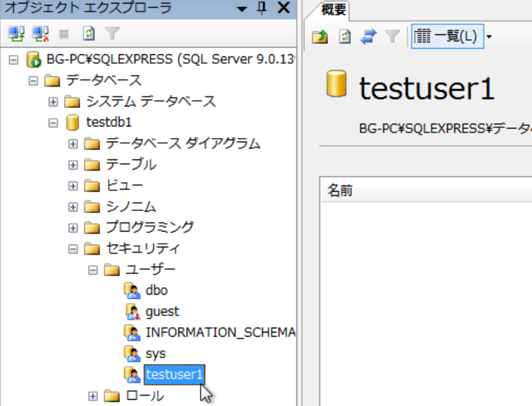Screen dimensions: 532x406
Task: Expand the システム データベース folder
Action: pos(53,102)
